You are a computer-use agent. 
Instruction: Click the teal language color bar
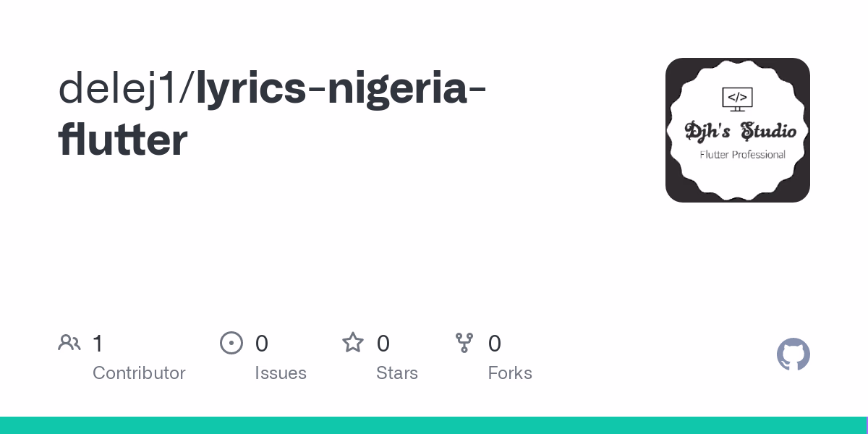[434, 425]
